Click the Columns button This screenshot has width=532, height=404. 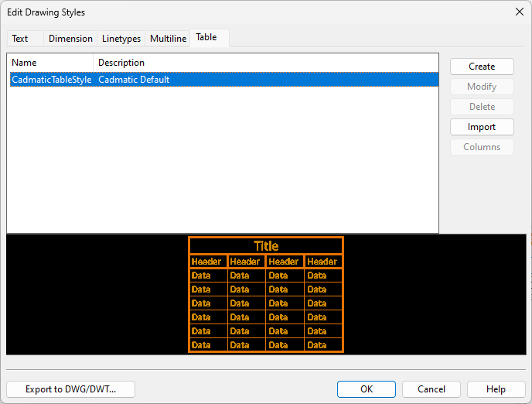click(482, 147)
